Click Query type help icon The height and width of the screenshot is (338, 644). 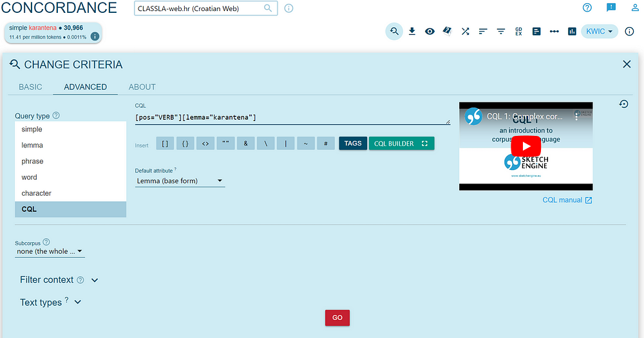coord(56,115)
